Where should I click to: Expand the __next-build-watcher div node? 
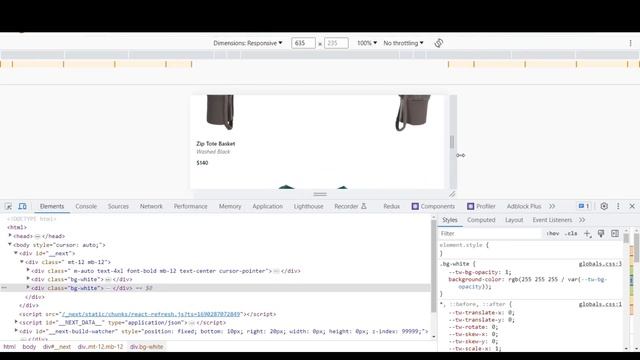coord(16,331)
